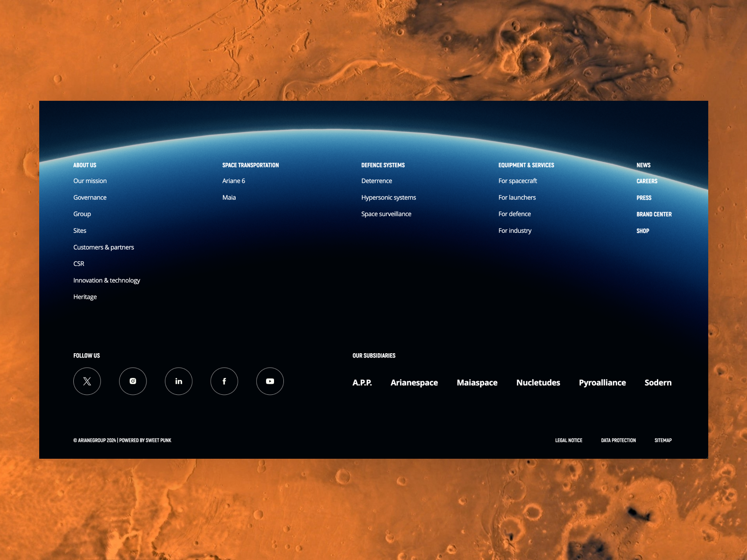Screen dimensions: 747x560
Task: Open the Data Protection link
Action: coord(618,441)
